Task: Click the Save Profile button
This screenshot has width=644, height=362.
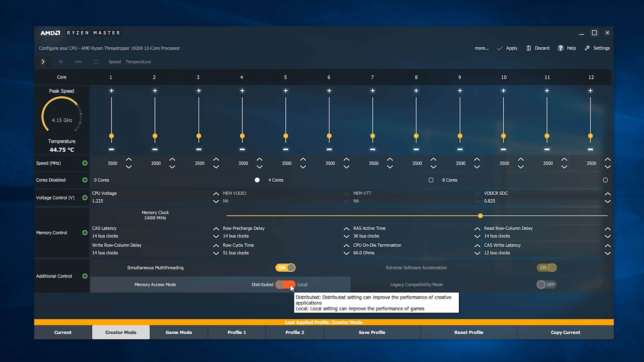Action: 372,332
